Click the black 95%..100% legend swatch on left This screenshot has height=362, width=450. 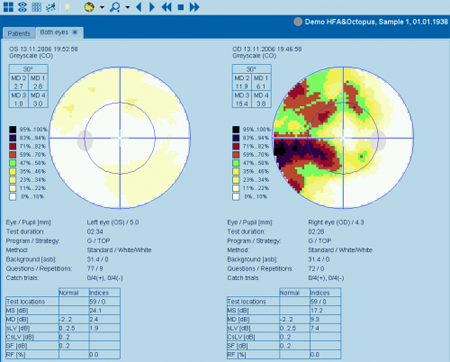13,130
